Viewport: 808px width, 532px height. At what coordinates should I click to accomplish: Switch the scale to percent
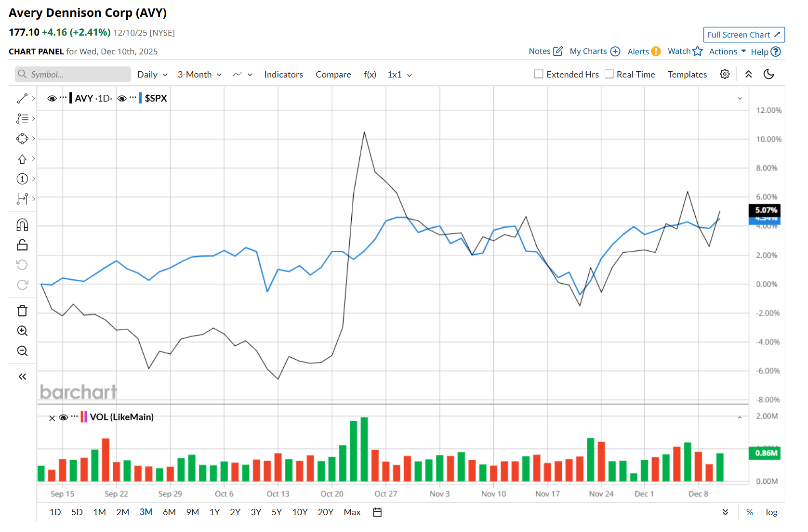750,512
